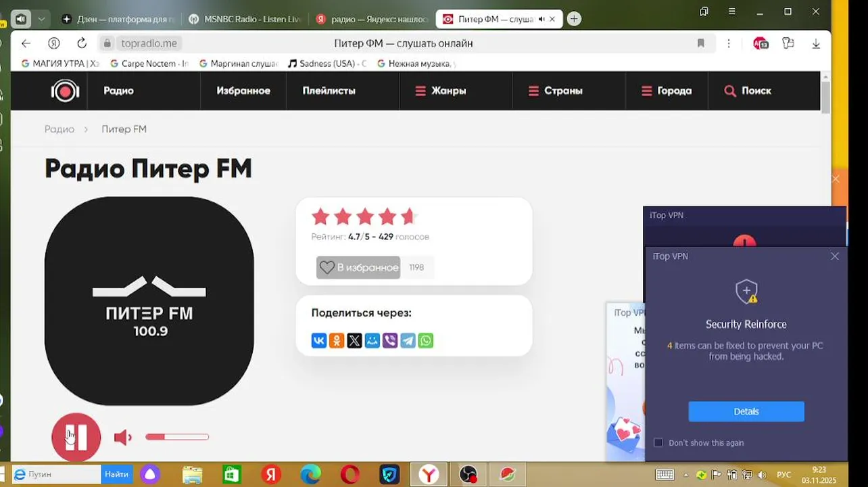Mute the radio player speaker icon

(x=122, y=438)
